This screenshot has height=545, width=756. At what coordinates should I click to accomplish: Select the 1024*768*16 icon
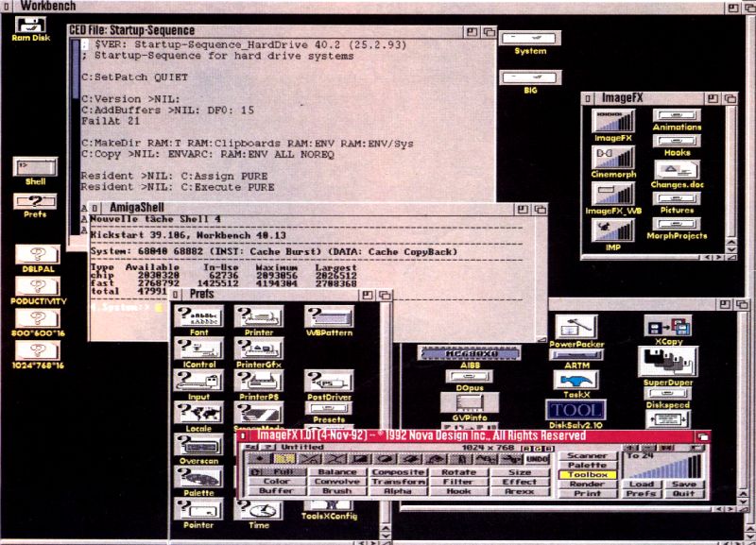coord(38,350)
